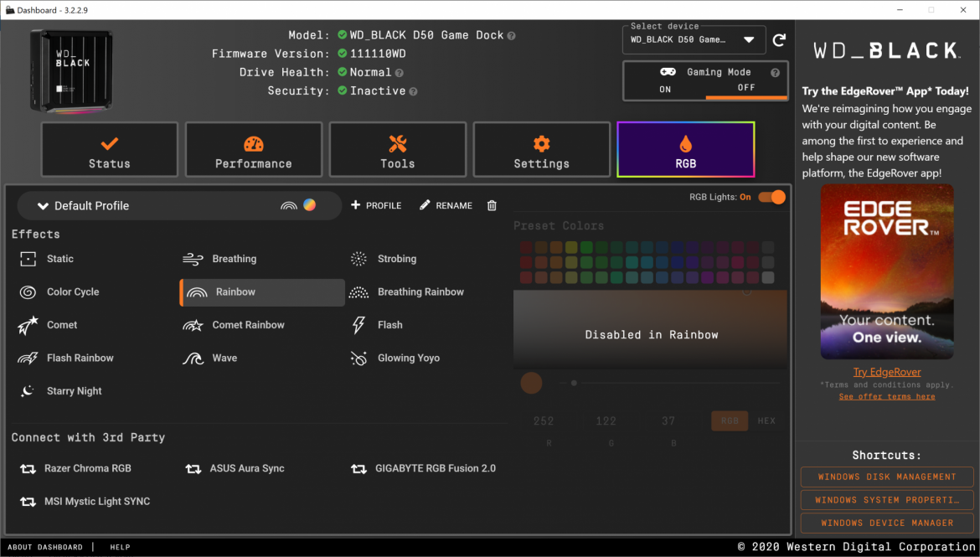980x557 pixels.
Task: Click the blue value field showing 37
Action: click(668, 421)
